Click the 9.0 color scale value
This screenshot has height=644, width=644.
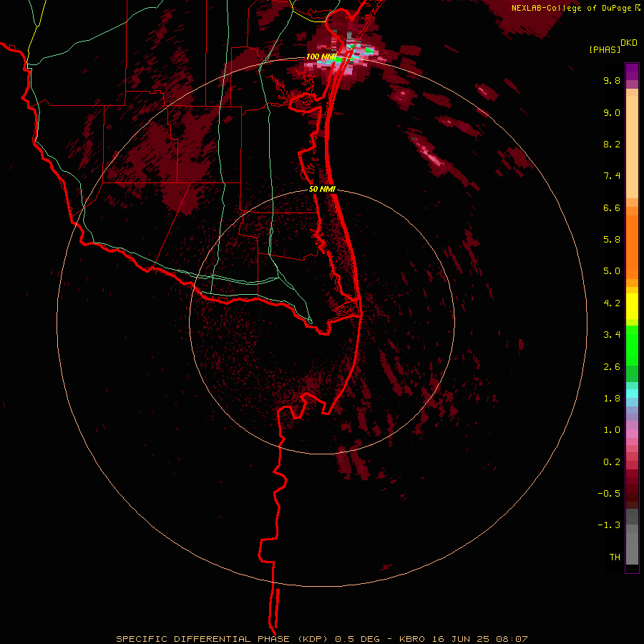click(612, 112)
